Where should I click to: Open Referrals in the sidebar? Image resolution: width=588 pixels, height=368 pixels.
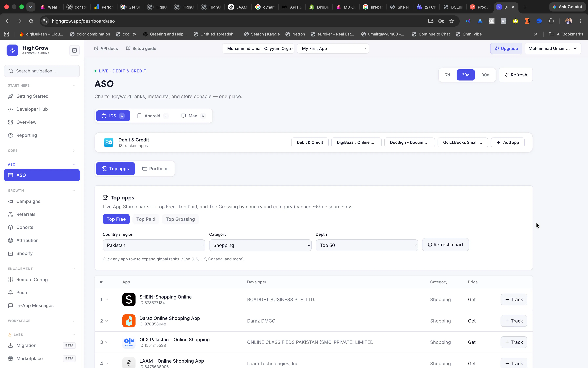[x=42, y=214]
